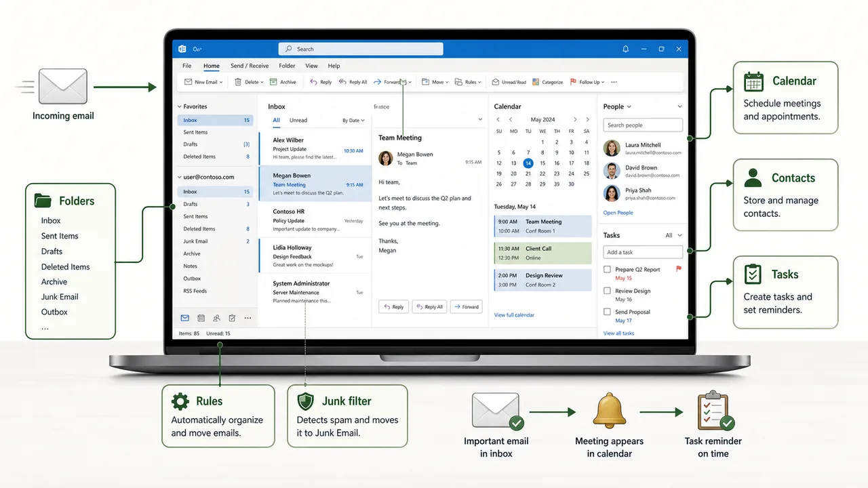Collapse the Favorites folder group
The image size is (868, 488).
point(180,106)
